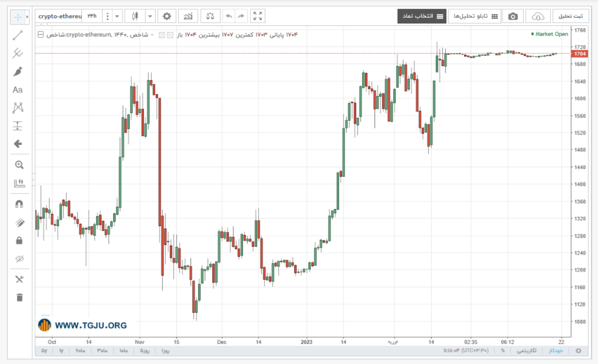Open chart settings gear in top toolbar
Screen dimensions: 598x364
(167, 16)
